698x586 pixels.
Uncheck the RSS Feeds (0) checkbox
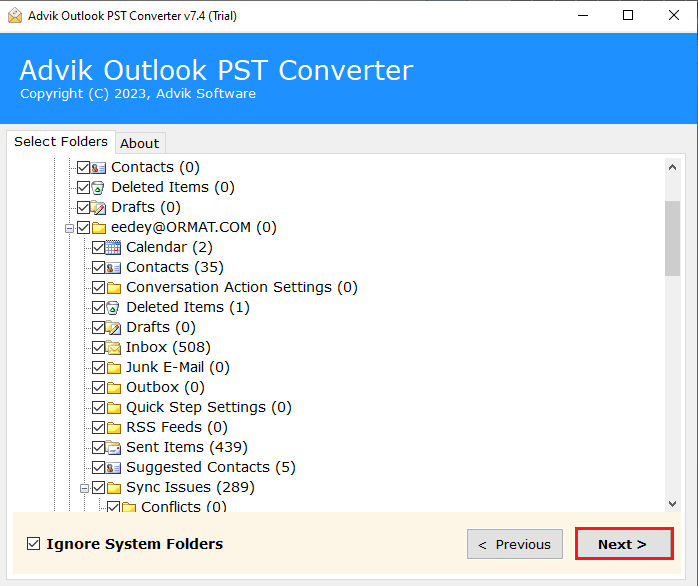point(98,427)
